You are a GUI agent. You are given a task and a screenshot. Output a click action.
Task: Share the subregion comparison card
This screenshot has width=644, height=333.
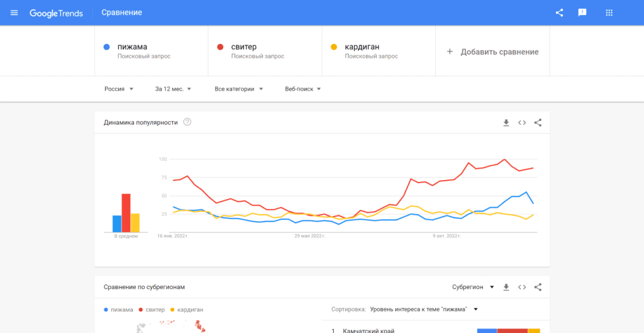(x=538, y=287)
